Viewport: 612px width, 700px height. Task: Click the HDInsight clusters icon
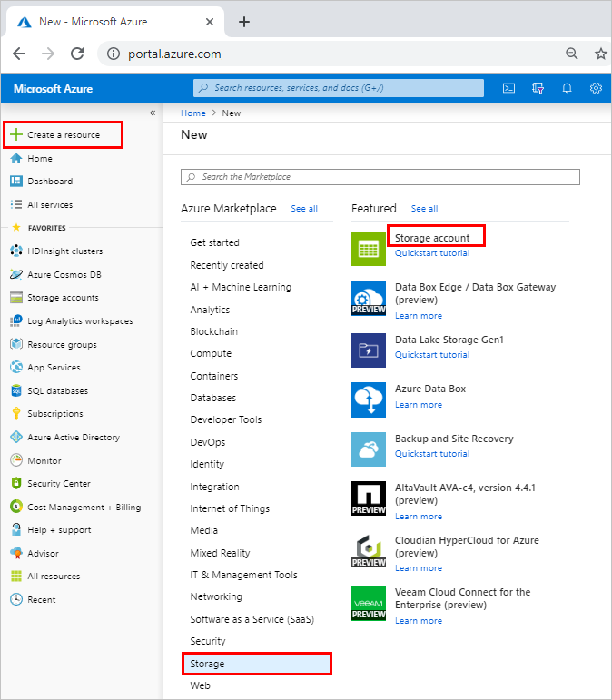(x=16, y=251)
